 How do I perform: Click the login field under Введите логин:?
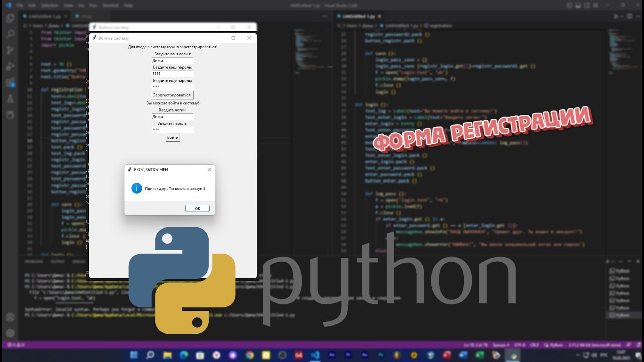pyautogui.click(x=173, y=116)
